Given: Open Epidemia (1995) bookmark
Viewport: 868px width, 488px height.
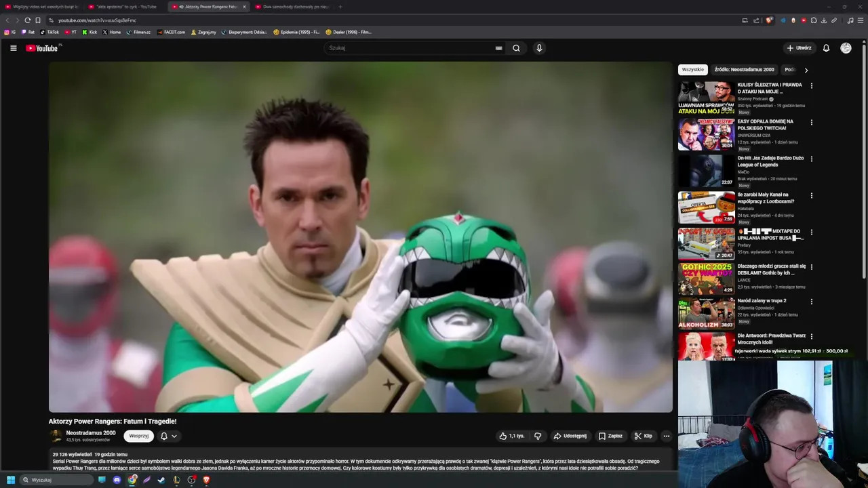Looking at the screenshot, I should [x=296, y=32].
